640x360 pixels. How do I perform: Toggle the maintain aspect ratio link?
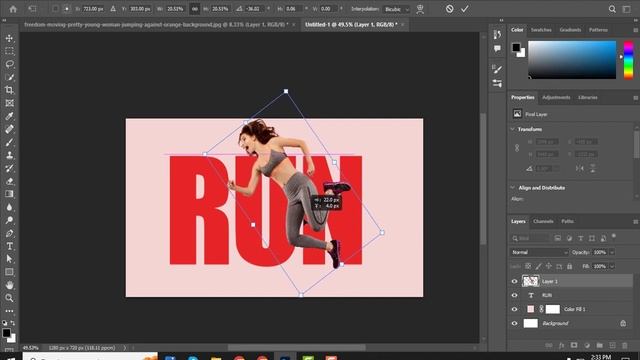(195, 9)
